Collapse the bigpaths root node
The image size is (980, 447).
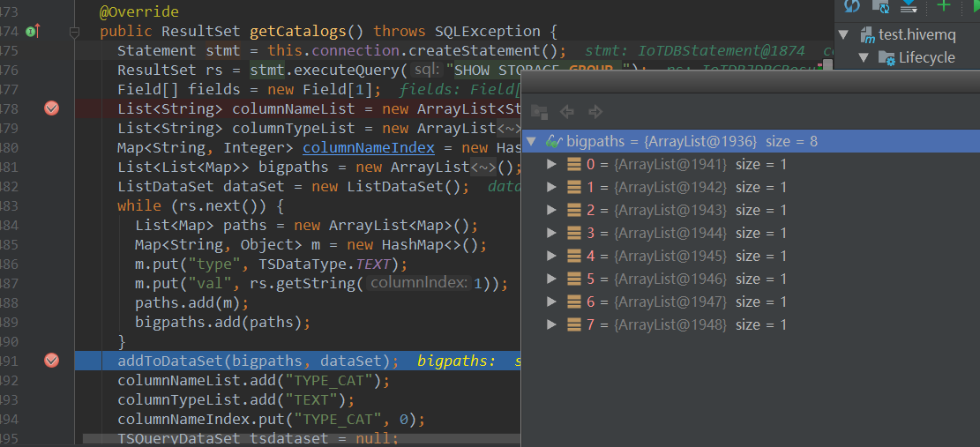(x=531, y=142)
